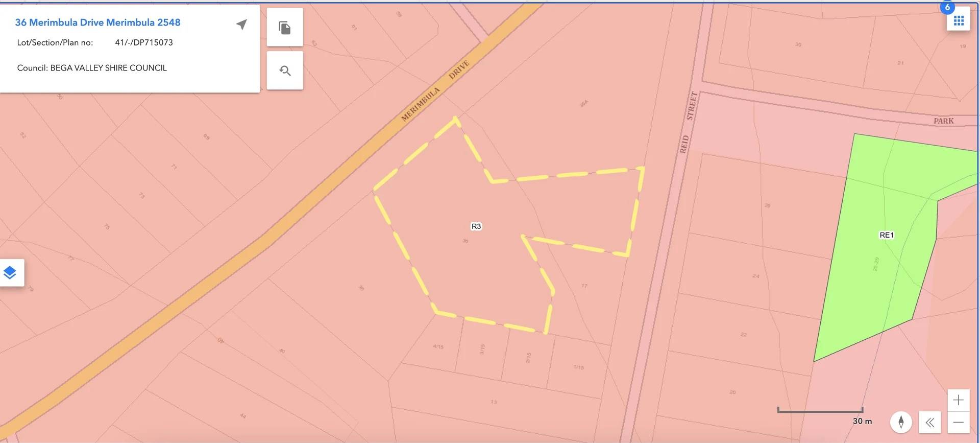
Task: Select lot 17 on the map
Action: coord(584,286)
